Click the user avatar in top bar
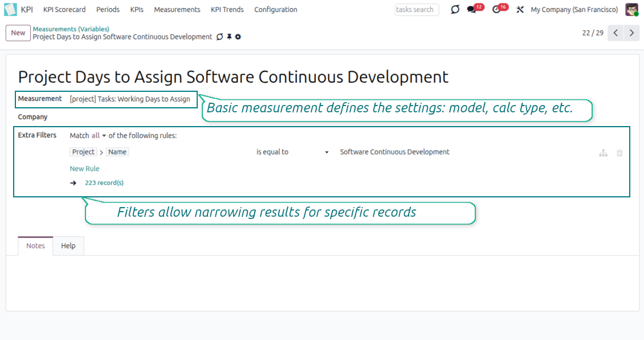The image size is (644, 340). [631, 10]
